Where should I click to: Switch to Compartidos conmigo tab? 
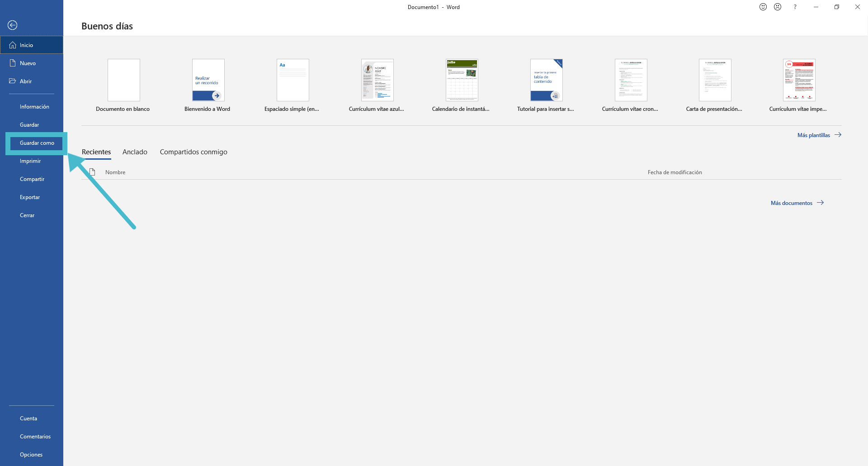point(193,152)
